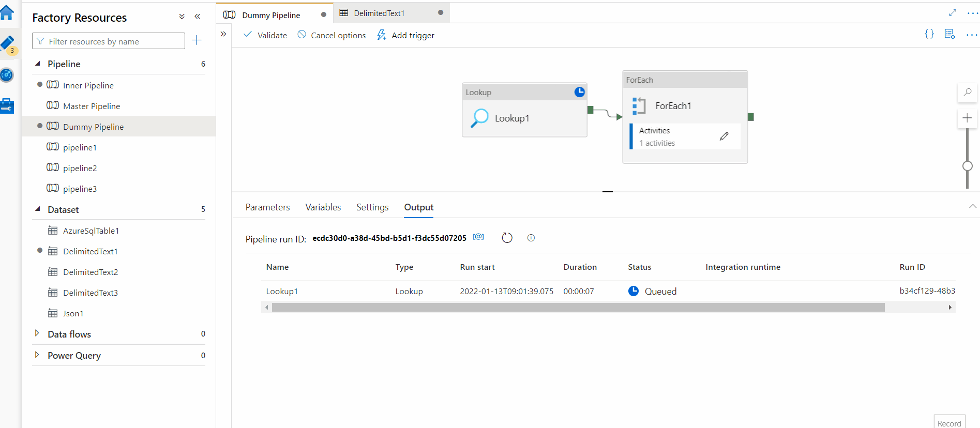Click the canvas zoom slider handle
980x428 pixels.
[967, 166]
